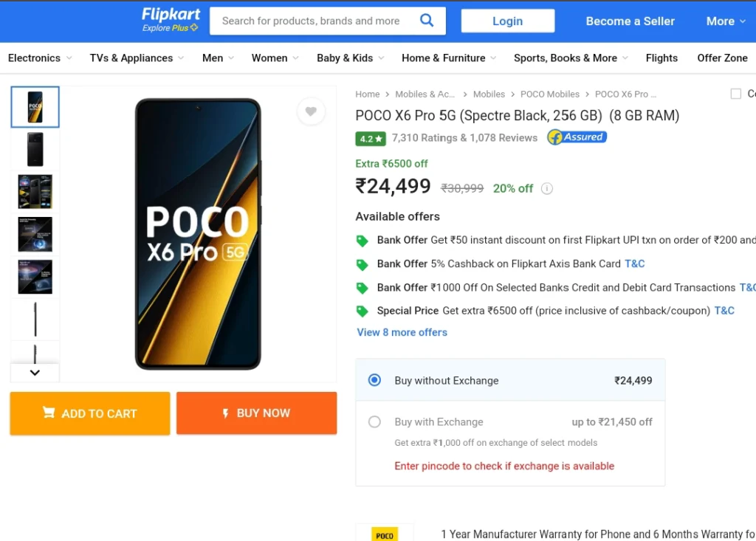Click the price info icon

click(547, 188)
